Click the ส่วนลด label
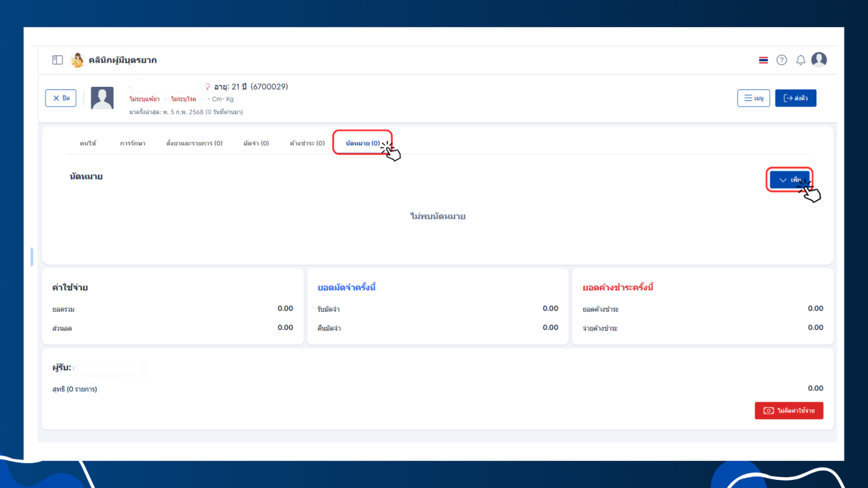868x488 pixels. click(x=62, y=328)
